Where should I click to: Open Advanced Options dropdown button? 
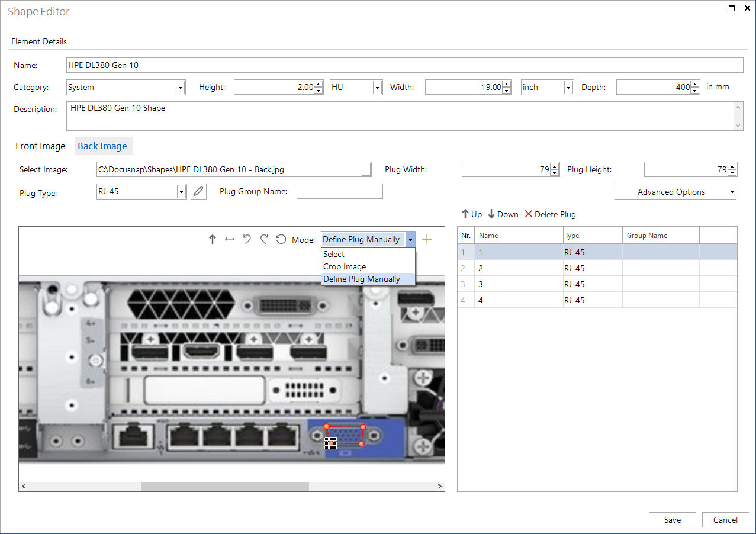[x=675, y=192]
